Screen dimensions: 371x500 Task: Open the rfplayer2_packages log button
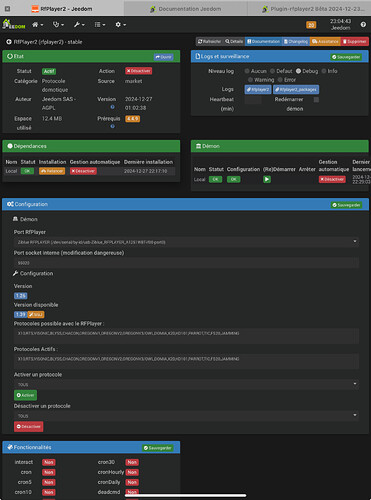[296, 90]
